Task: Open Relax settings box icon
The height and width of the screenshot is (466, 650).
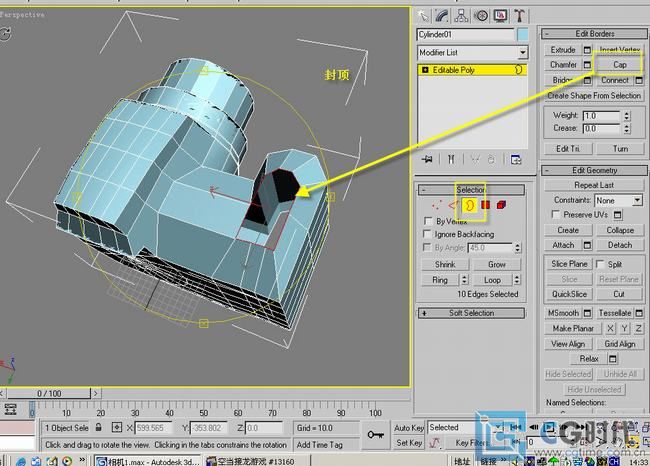Action: pos(613,359)
